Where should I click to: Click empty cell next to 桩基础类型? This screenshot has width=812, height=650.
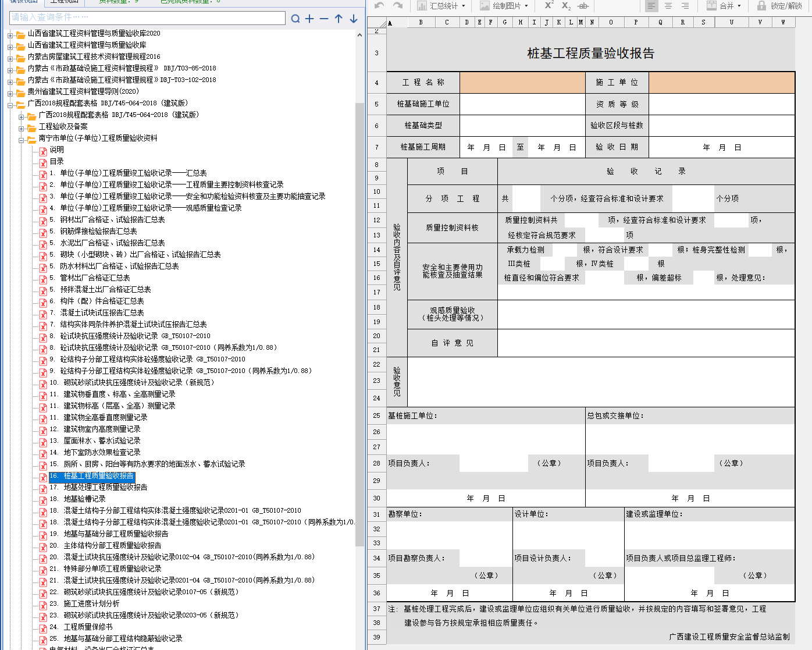click(522, 125)
